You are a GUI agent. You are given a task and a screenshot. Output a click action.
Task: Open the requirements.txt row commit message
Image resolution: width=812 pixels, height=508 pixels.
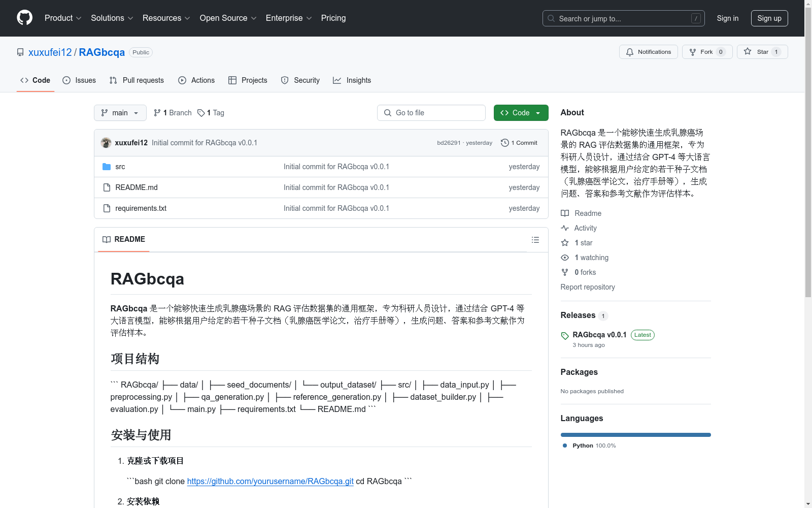pyautogui.click(x=336, y=208)
